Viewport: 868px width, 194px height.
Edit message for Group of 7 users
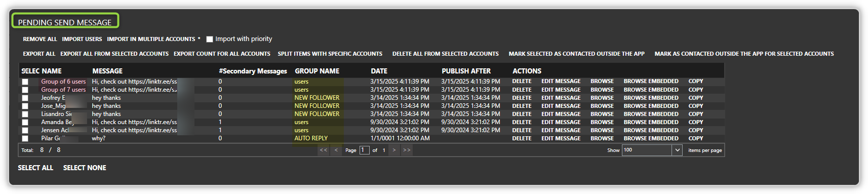[x=561, y=90]
